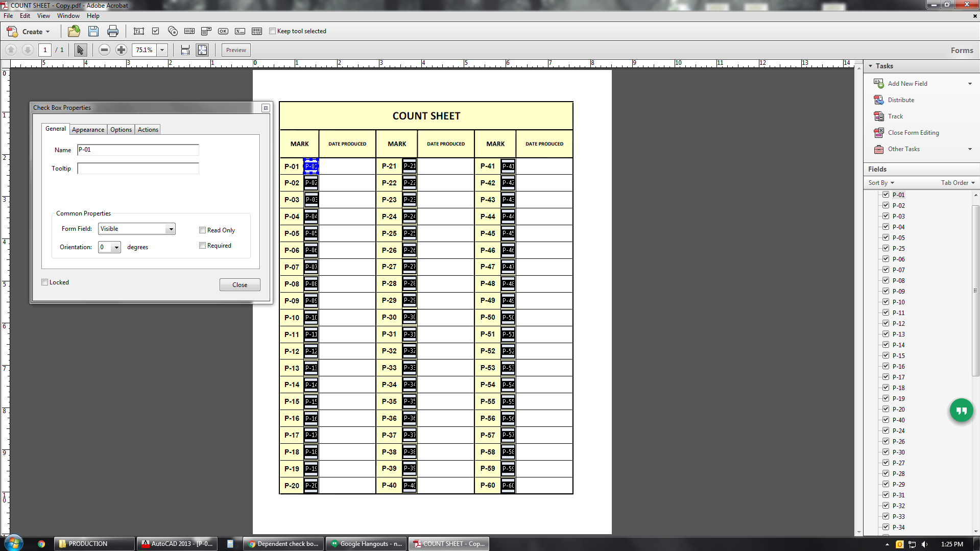Screen dimensions: 980x551
Task: Select the Digital Signature form tool
Action: pyautogui.click(x=240, y=31)
